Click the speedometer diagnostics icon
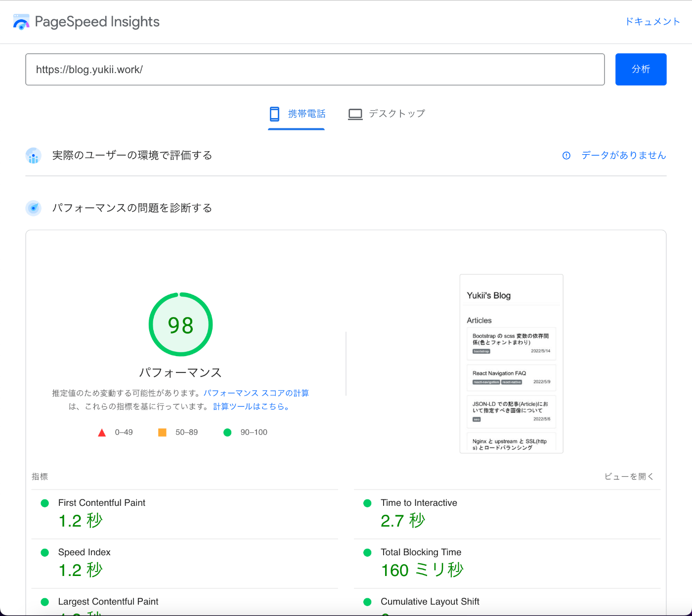Screen dimensions: 692x616 point(33,207)
